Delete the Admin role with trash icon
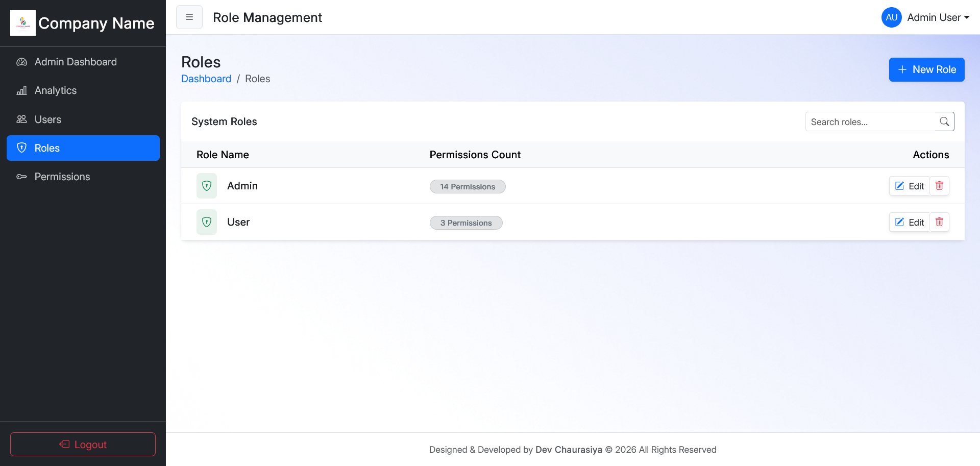The width and height of the screenshot is (980, 466). tap(939, 186)
